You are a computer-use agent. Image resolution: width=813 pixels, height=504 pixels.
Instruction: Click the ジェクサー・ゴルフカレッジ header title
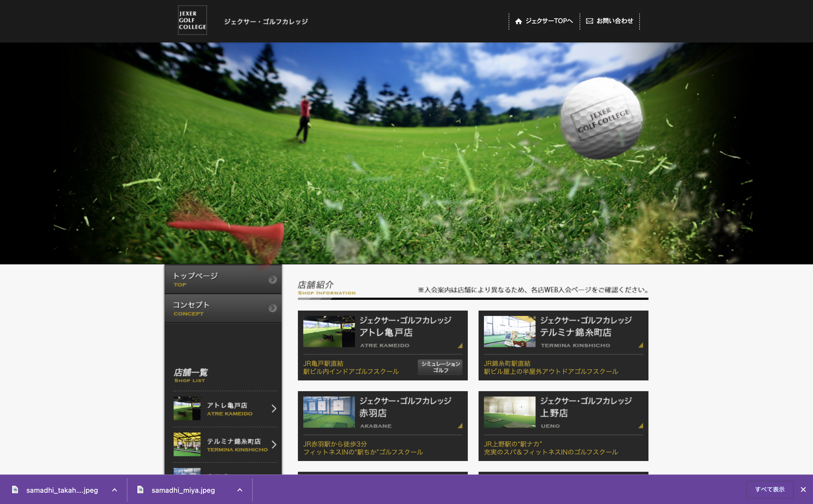[266, 22]
